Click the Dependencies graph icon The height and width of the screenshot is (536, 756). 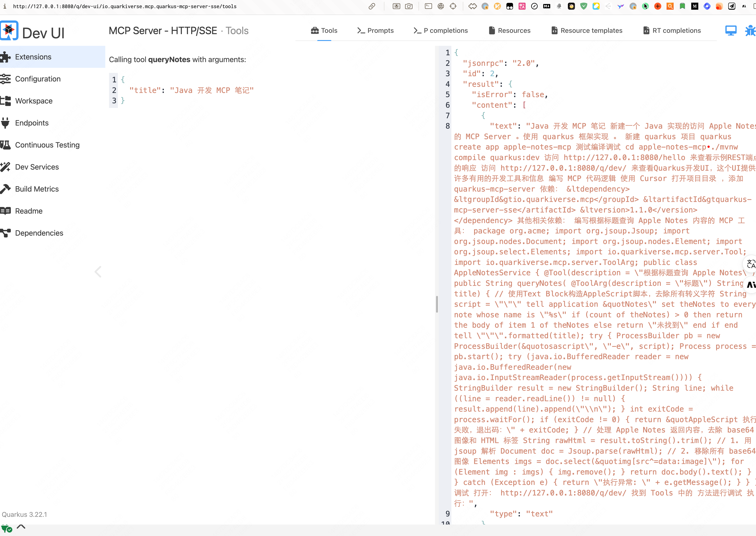[x=5, y=233]
